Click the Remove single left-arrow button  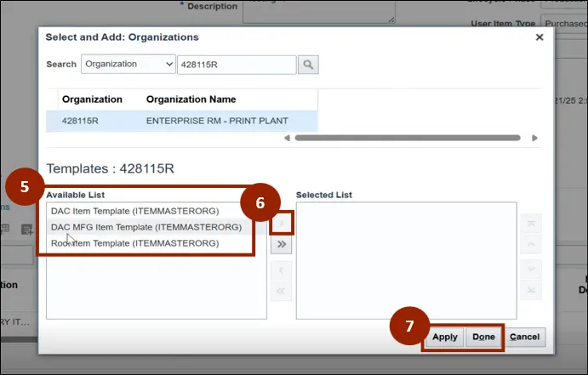click(281, 270)
